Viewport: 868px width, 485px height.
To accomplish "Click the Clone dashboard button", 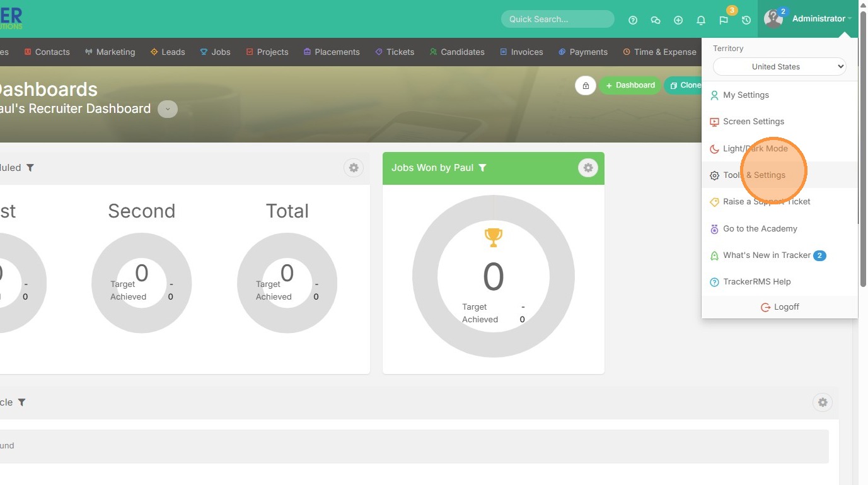I will [683, 85].
